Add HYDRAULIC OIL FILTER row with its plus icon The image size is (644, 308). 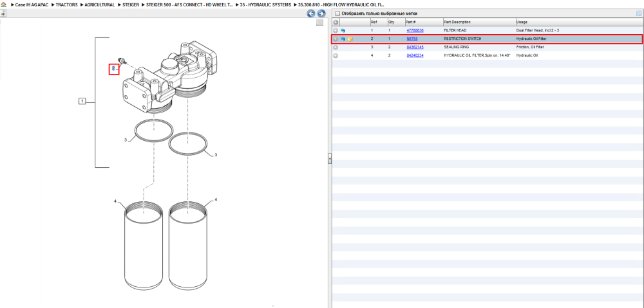[x=336, y=55]
